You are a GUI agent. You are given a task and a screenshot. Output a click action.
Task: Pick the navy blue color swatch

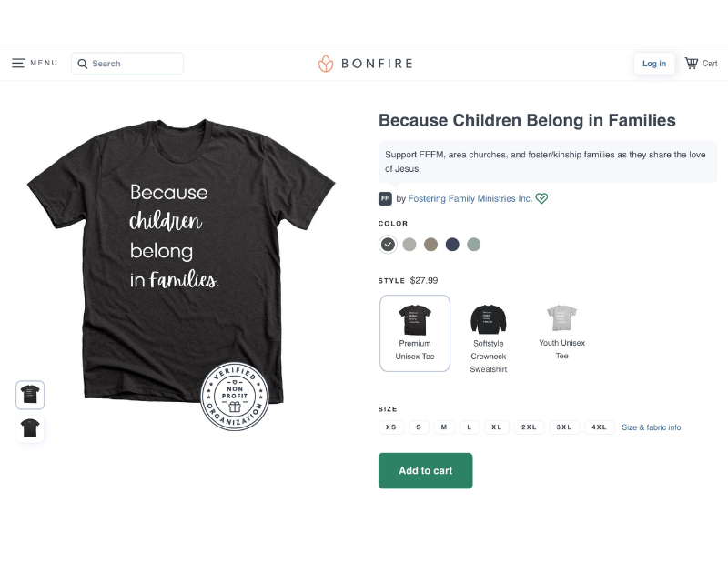tap(452, 245)
